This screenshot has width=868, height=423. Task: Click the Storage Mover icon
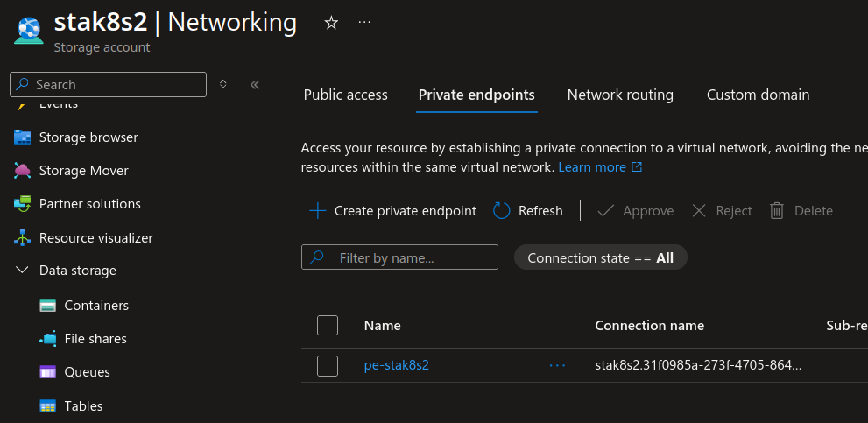point(22,171)
